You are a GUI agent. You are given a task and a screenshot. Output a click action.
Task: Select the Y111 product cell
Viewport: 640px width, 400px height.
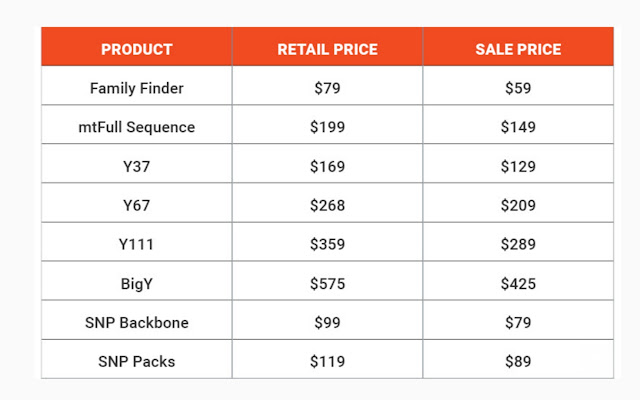[137, 244]
